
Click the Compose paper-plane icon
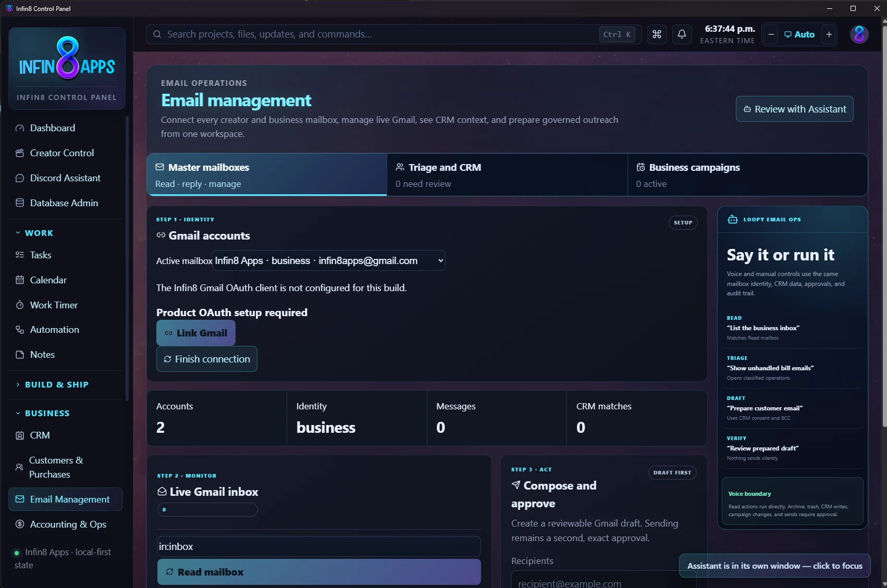click(x=516, y=485)
